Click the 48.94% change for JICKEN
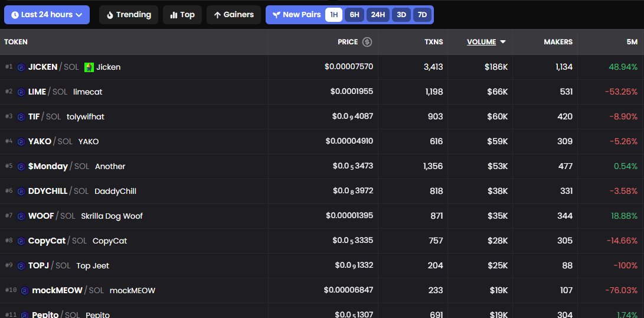This screenshot has height=318, width=644. pyautogui.click(x=623, y=67)
